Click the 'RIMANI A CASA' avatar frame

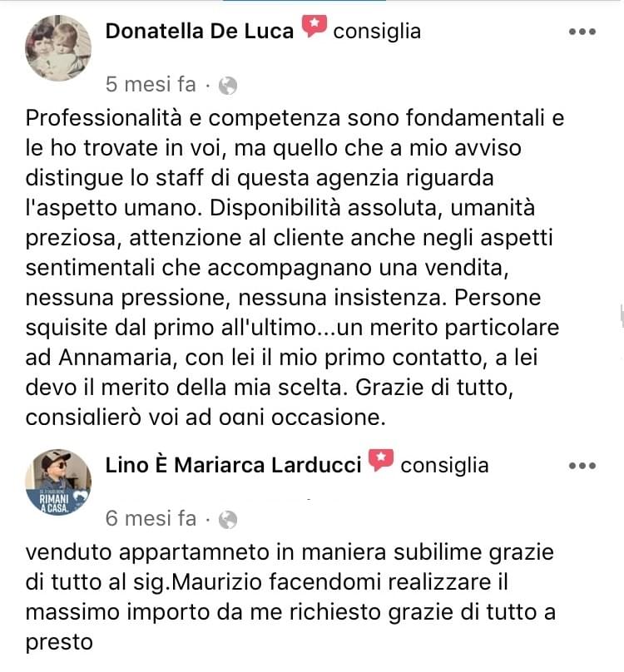[58, 502]
